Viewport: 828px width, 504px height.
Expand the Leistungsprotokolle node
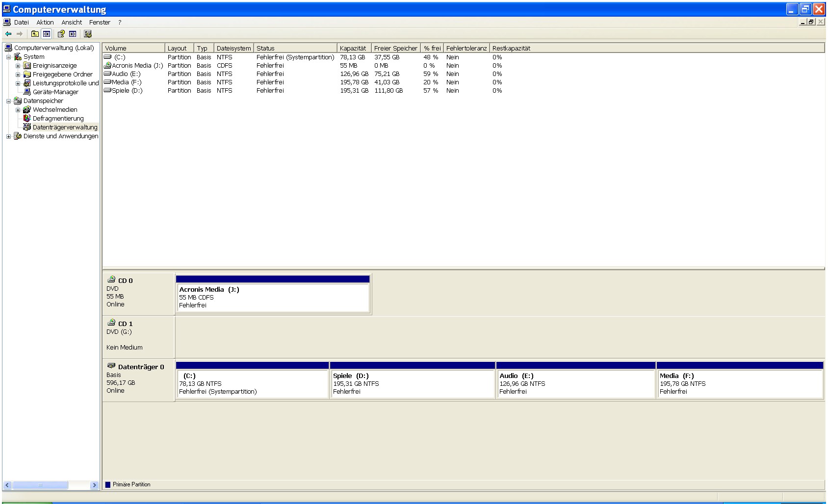tap(18, 83)
